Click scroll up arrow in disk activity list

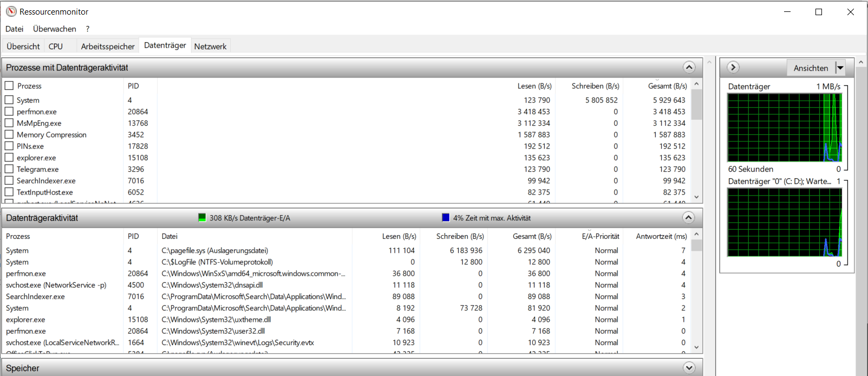pyautogui.click(x=697, y=234)
